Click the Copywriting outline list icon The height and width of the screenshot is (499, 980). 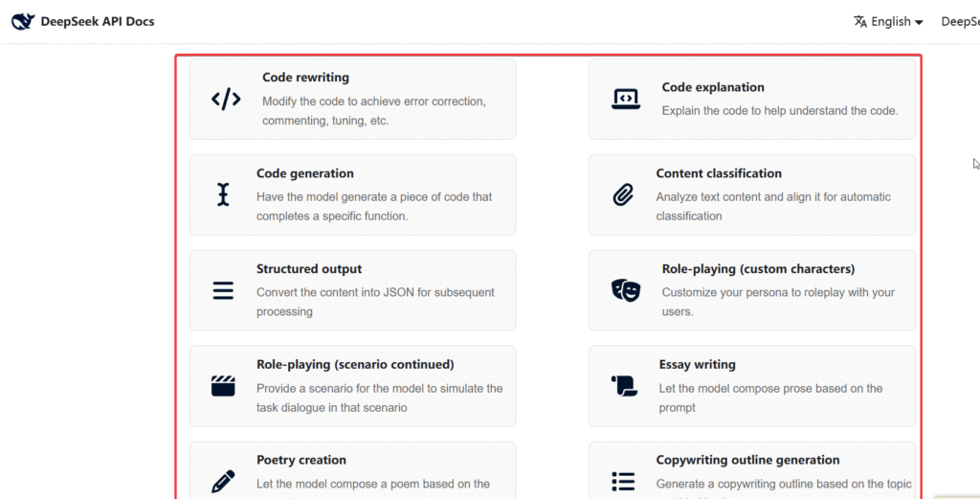click(622, 481)
